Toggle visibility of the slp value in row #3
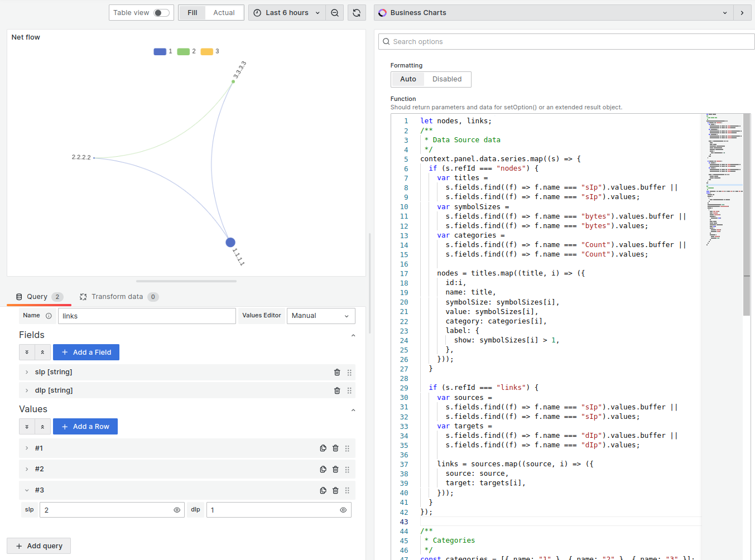The height and width of the screenshot is (560, 755). coord(176,509)
